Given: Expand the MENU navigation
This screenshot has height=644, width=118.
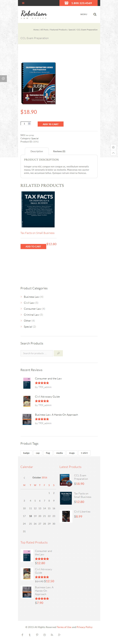Looking at the screenshot, I should click(84, 15).
